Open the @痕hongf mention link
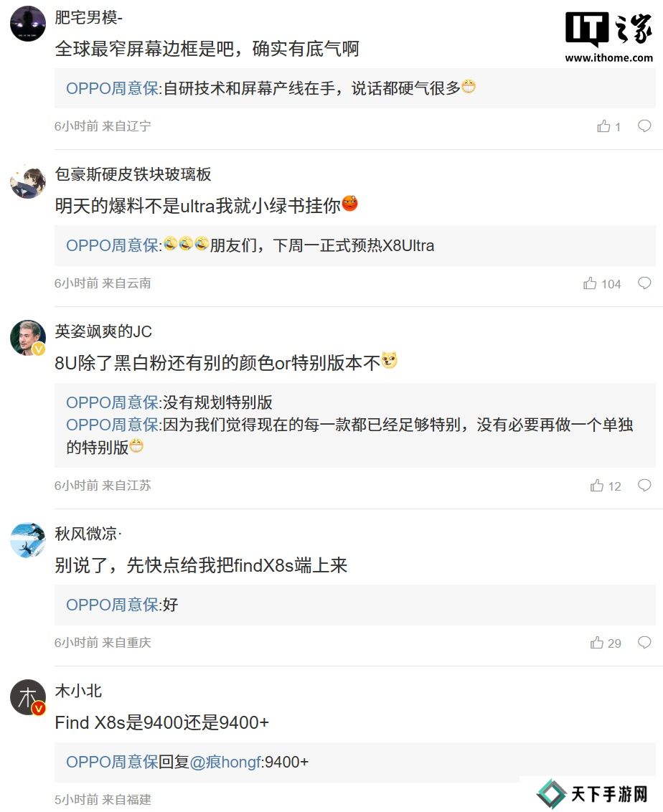Viewport: 663px width, 812px height. point(225,762)
